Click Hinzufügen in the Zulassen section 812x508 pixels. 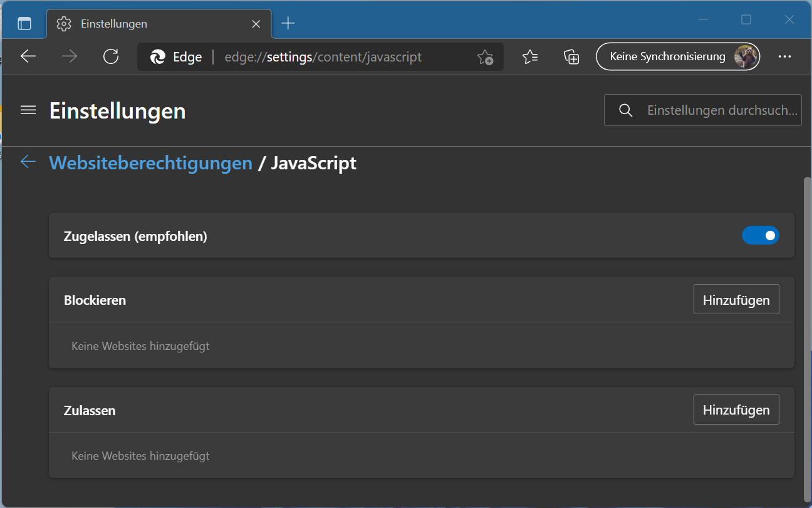coord(736,410)
